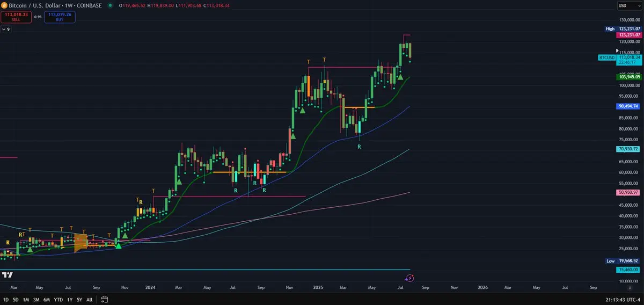The width and height of the screenshot is (644, 305).
Task: Select the 6M time range
Action: coord(47,299)
